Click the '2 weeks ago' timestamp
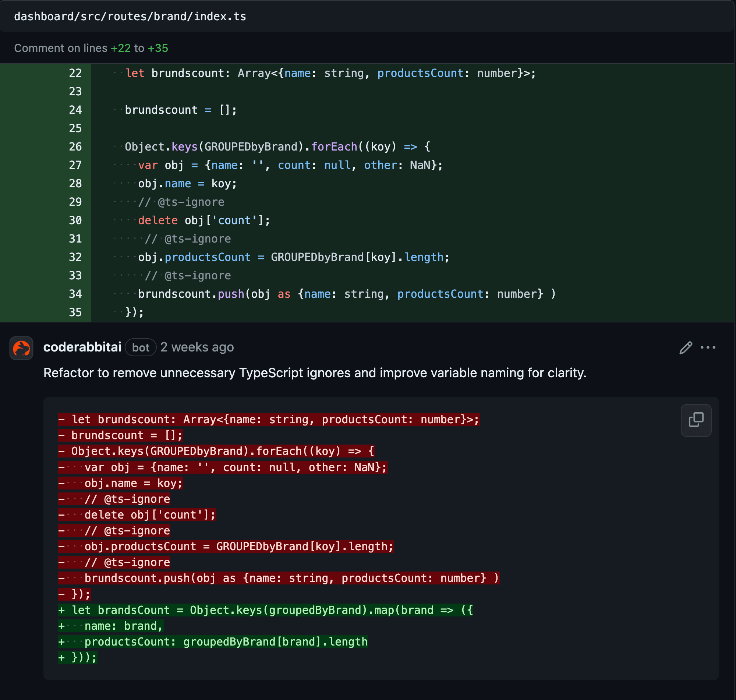The height and width of the screenshot is (700, 736). (197, 347)
